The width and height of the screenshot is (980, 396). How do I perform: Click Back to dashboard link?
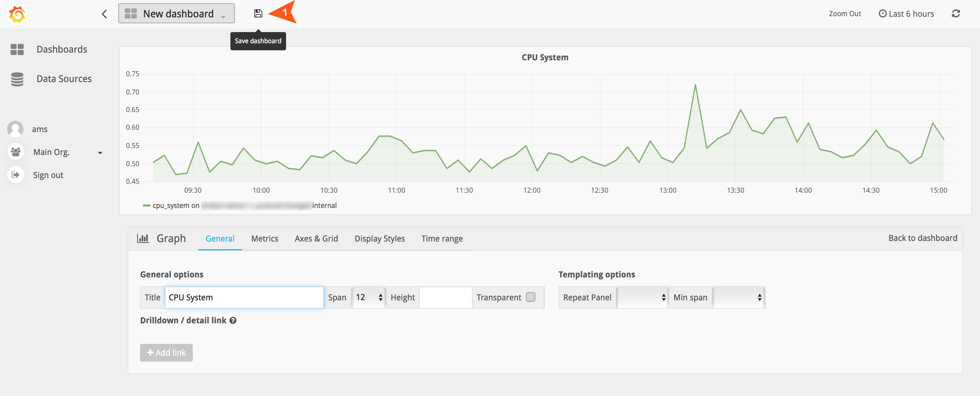922,238
